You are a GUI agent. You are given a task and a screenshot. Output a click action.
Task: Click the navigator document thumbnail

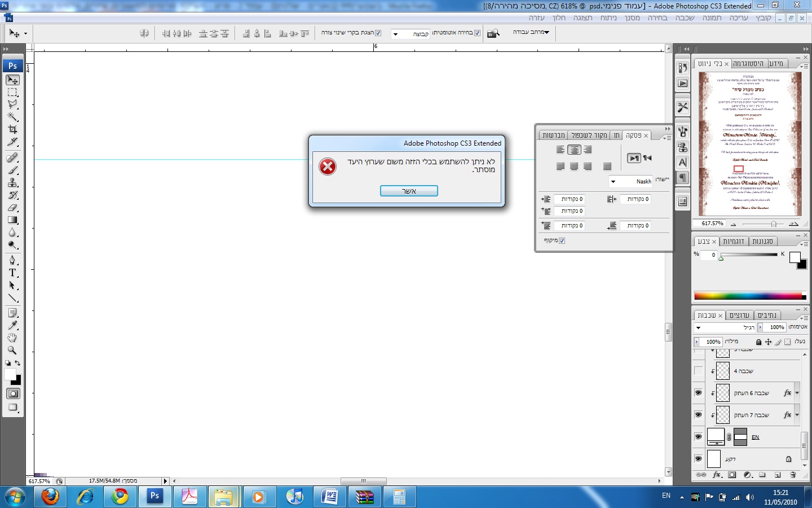[750, 144]
